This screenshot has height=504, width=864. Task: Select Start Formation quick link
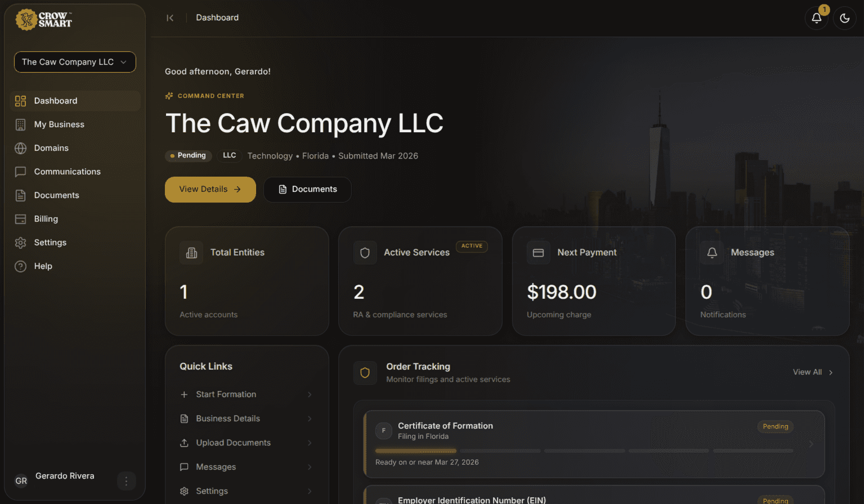pos(226,394)
